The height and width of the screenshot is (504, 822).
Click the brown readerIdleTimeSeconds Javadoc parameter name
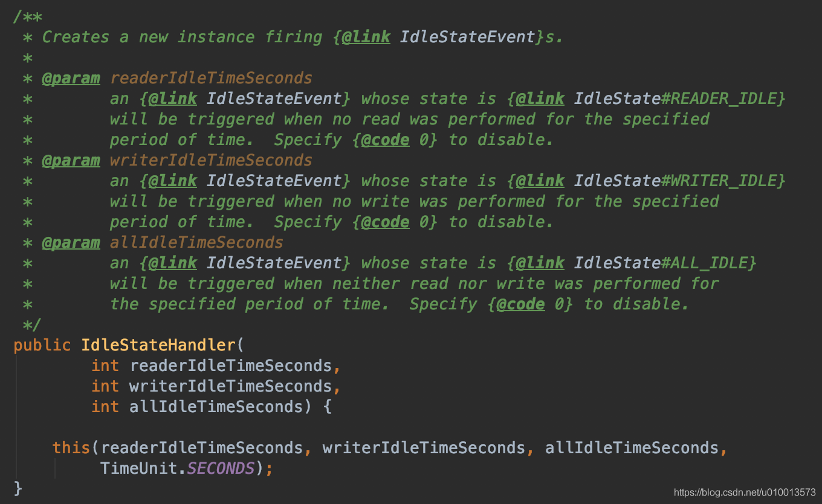[x=211, y=78]
